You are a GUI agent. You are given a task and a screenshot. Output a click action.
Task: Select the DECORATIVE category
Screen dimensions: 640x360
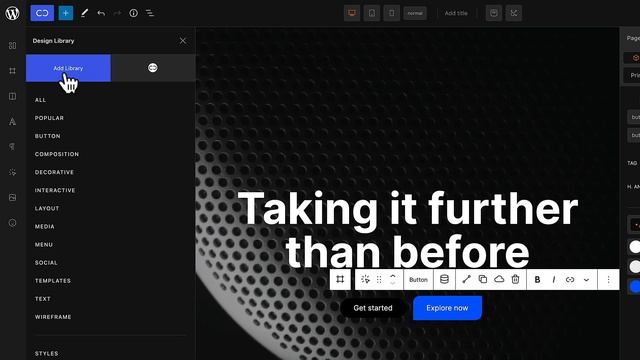[54, 172]
